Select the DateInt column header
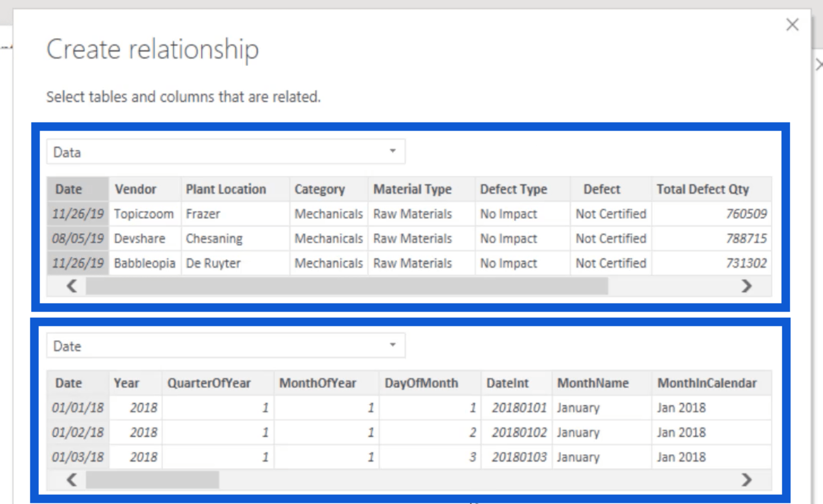The image size is (823, 504). click(516, 383)
